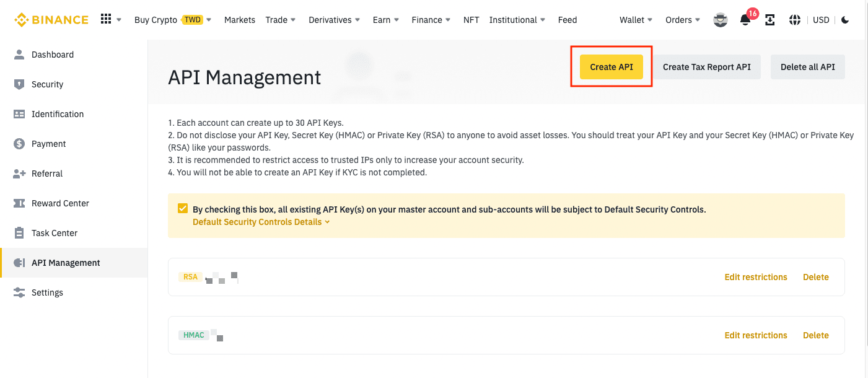Click the Referral add-person icon in sidebar
The image size is (868, 378).
point(19,174)
